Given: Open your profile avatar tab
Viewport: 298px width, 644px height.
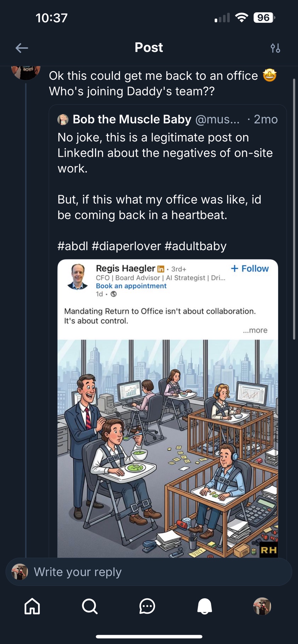Looking at the screenshot, I should point(262,606).
